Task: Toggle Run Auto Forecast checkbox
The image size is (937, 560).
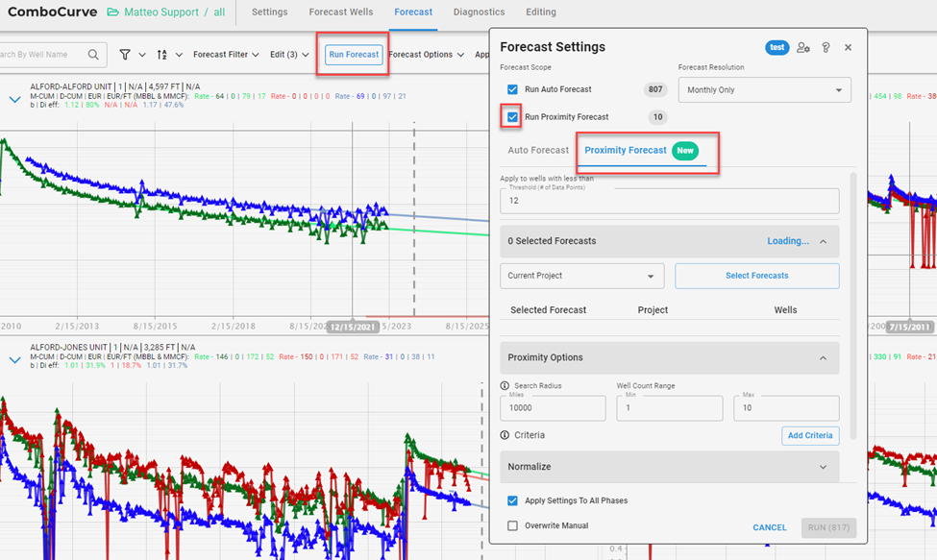Action: (x=513, y=89)
